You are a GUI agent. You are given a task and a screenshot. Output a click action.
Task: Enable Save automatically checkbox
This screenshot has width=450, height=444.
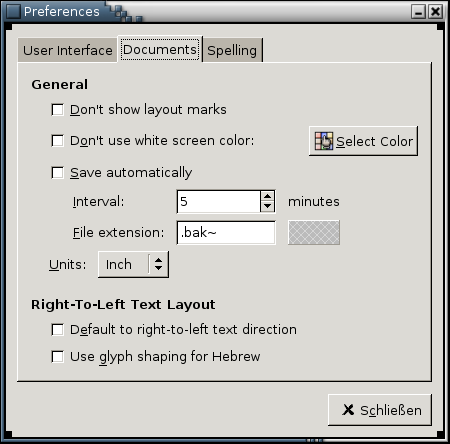[x=58, y=173]
